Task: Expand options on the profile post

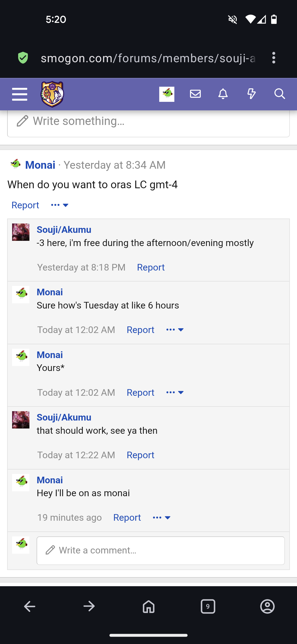Action: 59,205
